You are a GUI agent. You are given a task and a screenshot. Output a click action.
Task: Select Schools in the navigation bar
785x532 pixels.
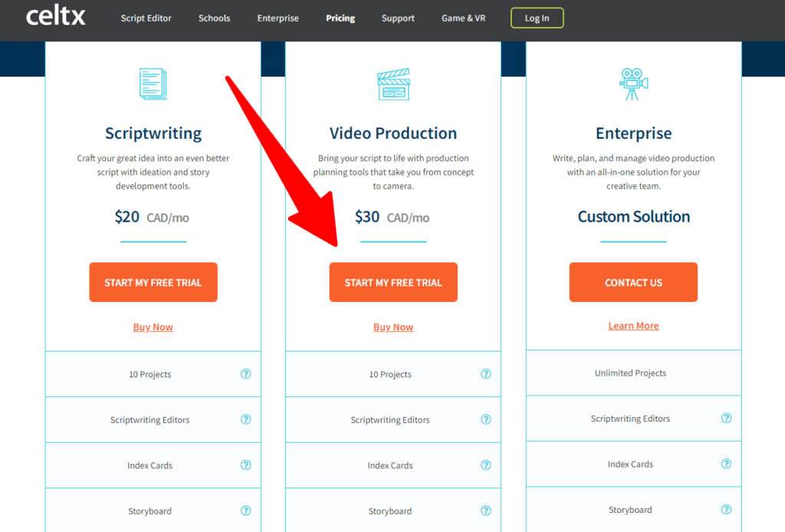click(214, 18)
